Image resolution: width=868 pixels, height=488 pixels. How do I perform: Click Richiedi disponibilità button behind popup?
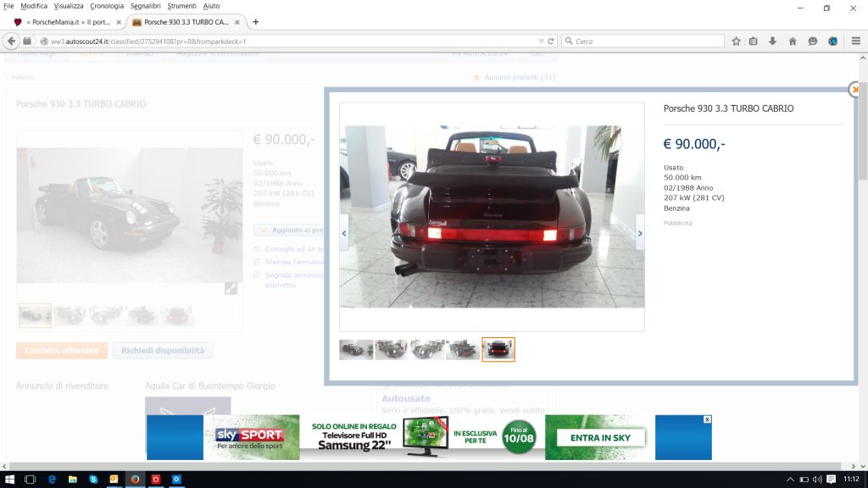click(x=163, y=350)
